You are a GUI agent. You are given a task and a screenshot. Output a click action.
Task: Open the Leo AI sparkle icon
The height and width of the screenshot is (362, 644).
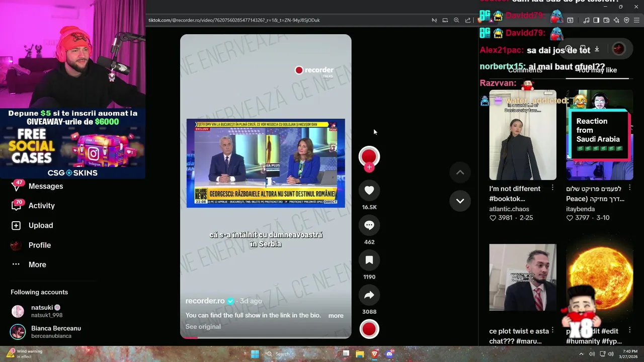(x=616, y=20)
